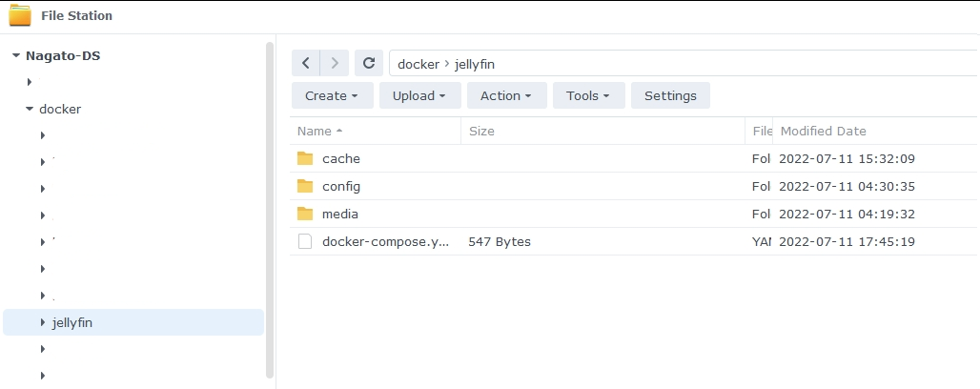Open the Create dropdown menu
This screenshot has height=389, width=980.
coord(332,95)
